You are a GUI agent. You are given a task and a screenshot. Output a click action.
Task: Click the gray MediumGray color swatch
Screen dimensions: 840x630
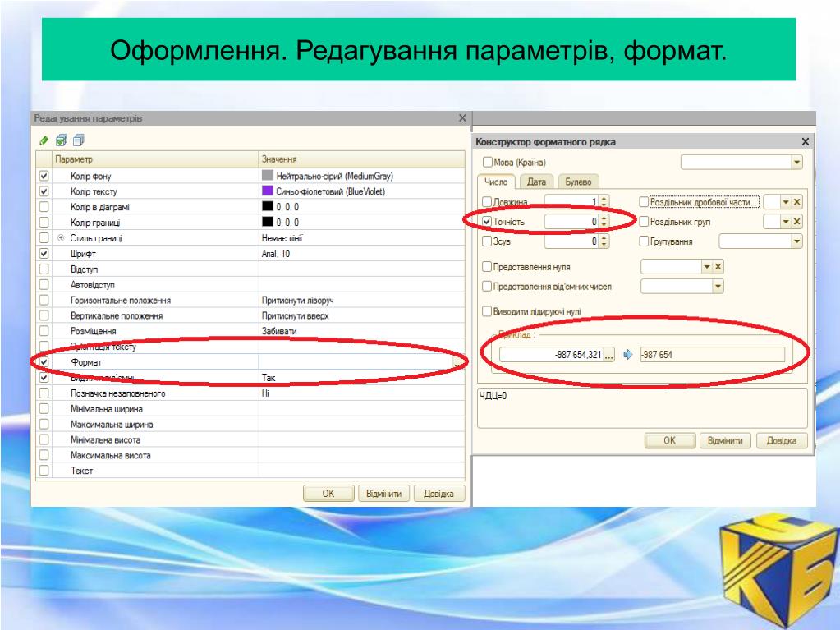[268, 175]
